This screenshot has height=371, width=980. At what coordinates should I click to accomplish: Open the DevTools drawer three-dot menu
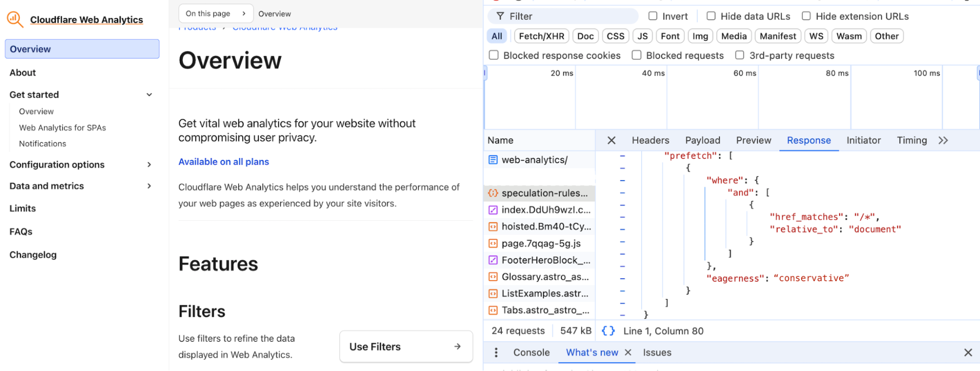point(496,352)
